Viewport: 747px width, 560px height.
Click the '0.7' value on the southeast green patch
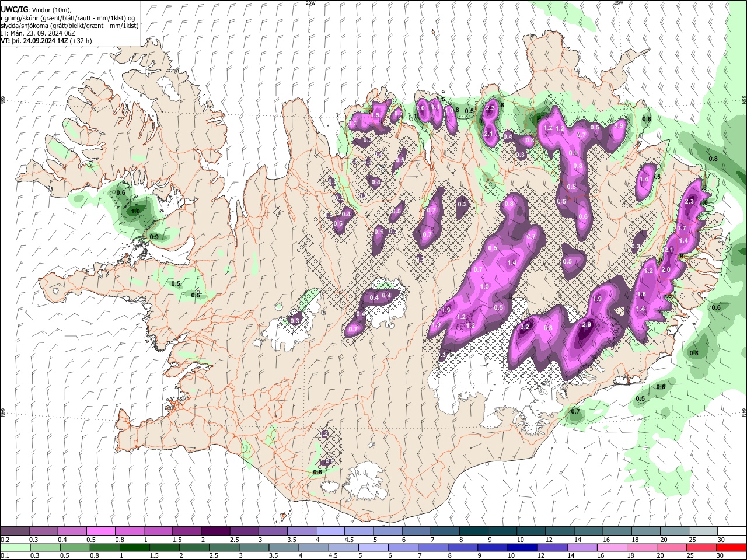[x=575, y=411]
